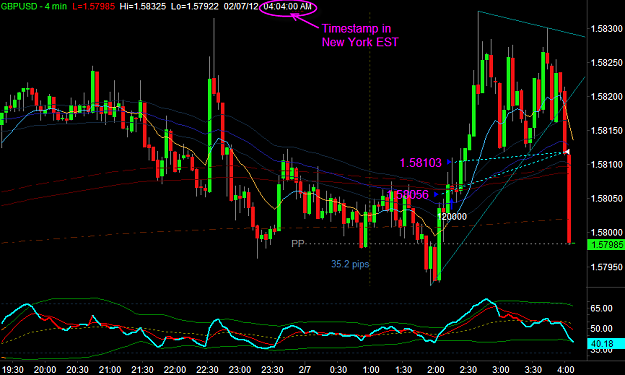Select the 1.57950 price axis label
Viewport: 625px width, 375px height.
click(x=607, y=267)
